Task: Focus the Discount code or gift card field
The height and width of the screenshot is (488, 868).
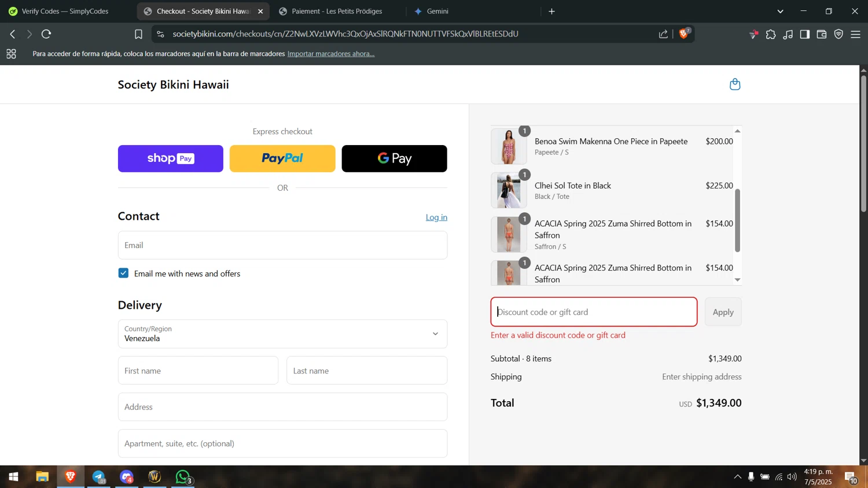Action: (x=594, y=312)
